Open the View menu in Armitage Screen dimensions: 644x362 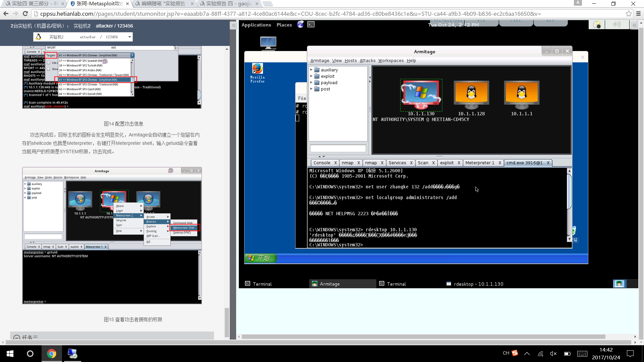coord(337,61)
